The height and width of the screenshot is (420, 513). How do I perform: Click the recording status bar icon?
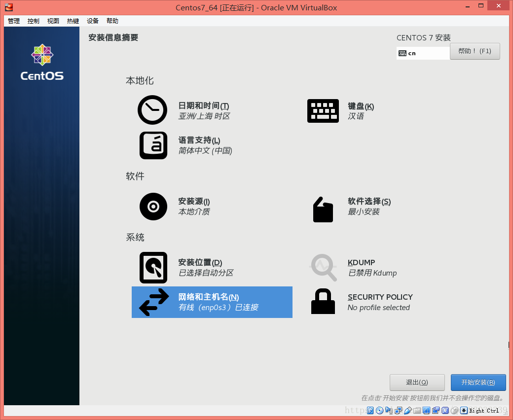pyautogui.click(x=436, y=411)
